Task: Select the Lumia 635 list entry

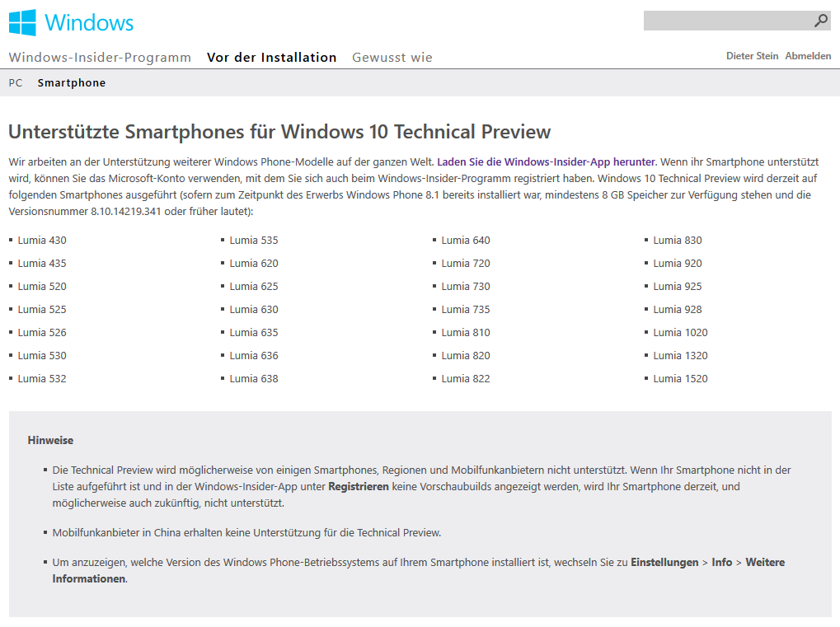Action: [x=254, y=333]
